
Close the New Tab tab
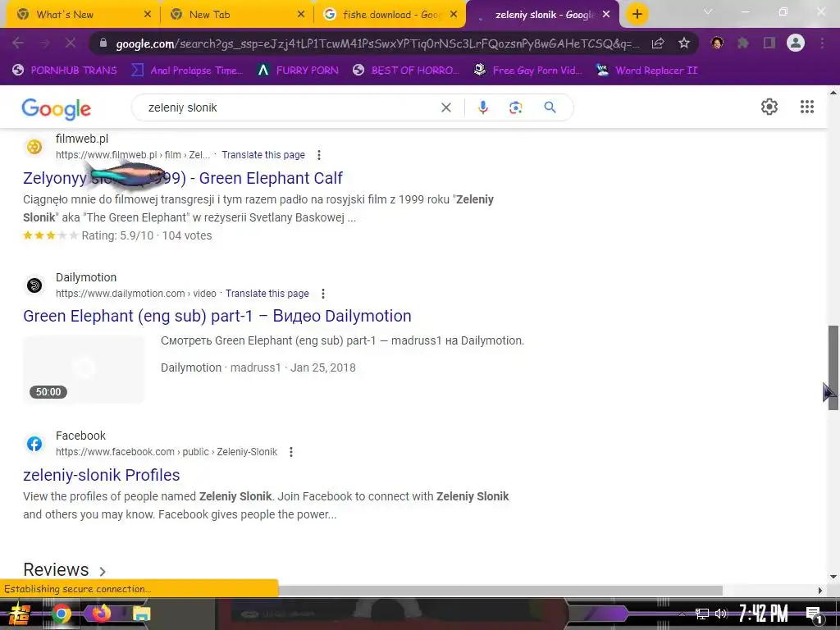pyautogui.click(x=301, y=15)
